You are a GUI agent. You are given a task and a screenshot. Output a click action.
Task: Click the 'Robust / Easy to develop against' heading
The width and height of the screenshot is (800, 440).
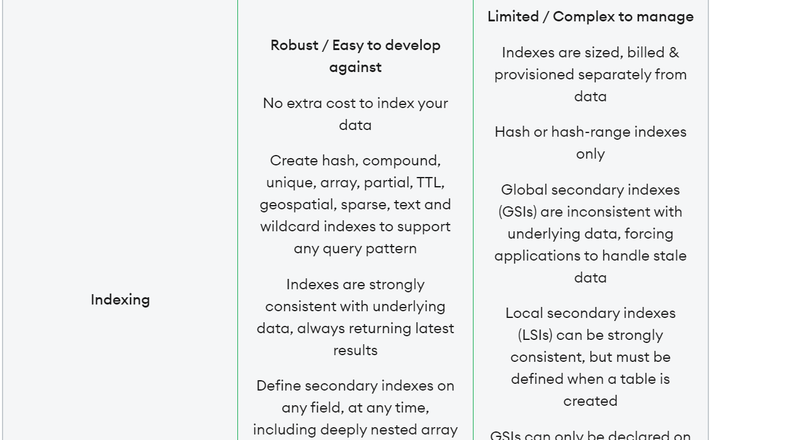pyautogui.click(x=355, y=56)
